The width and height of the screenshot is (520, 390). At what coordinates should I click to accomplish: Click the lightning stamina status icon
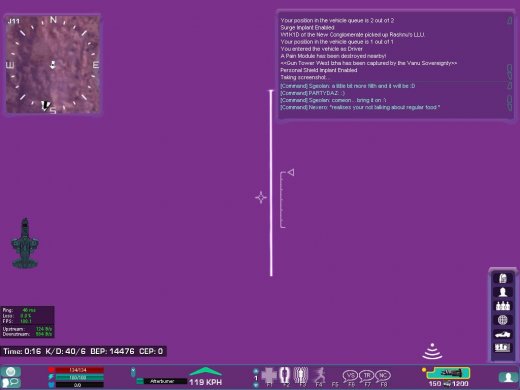(x=51, y=377)
